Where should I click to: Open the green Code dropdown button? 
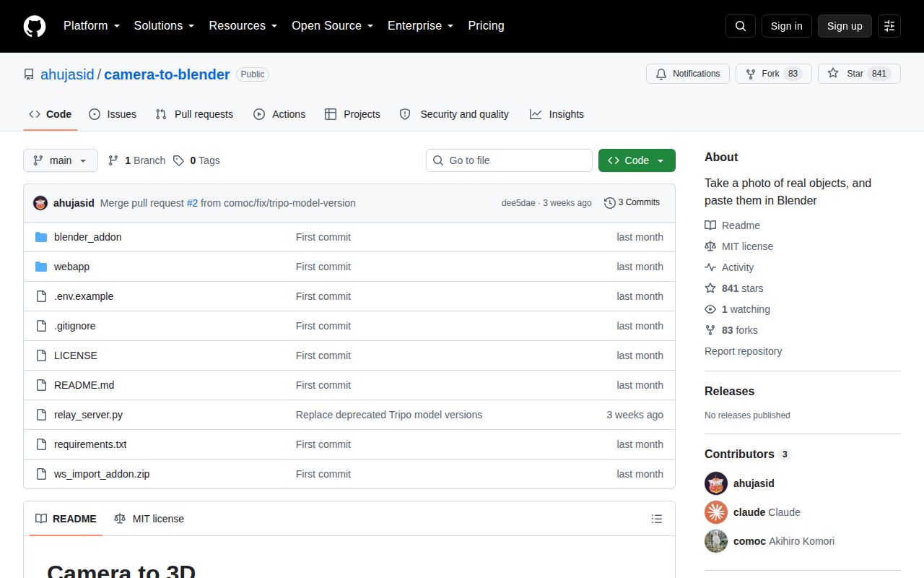637,160
